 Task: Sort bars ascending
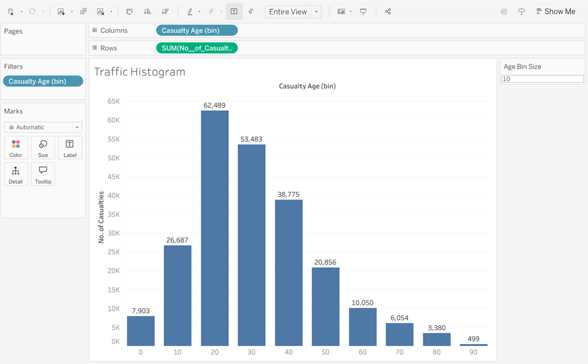click(147, 11)
